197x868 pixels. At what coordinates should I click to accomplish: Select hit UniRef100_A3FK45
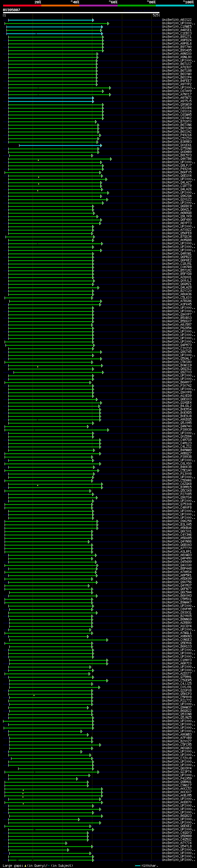coord(177,304)
